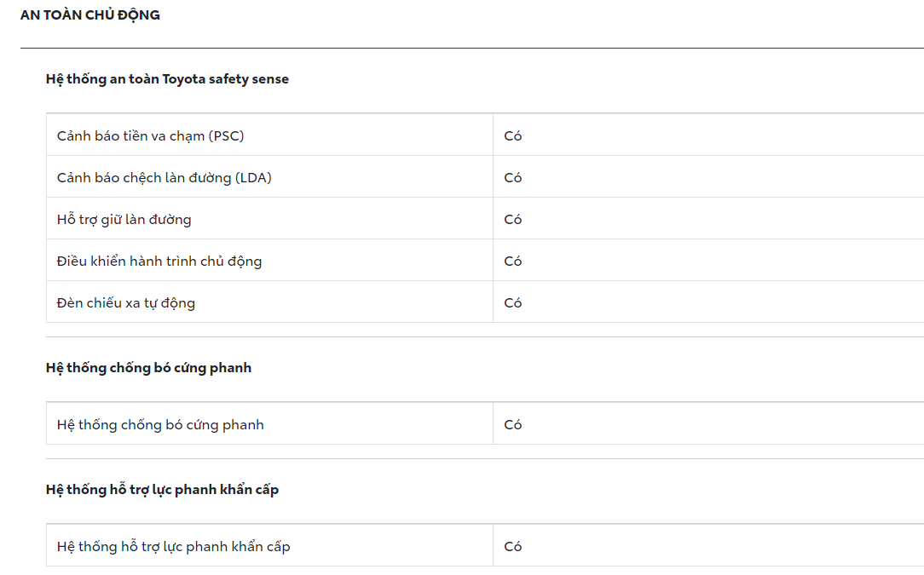Click table row label 'Hệ thống chống bó cứng phanh'

pos(160,424)
